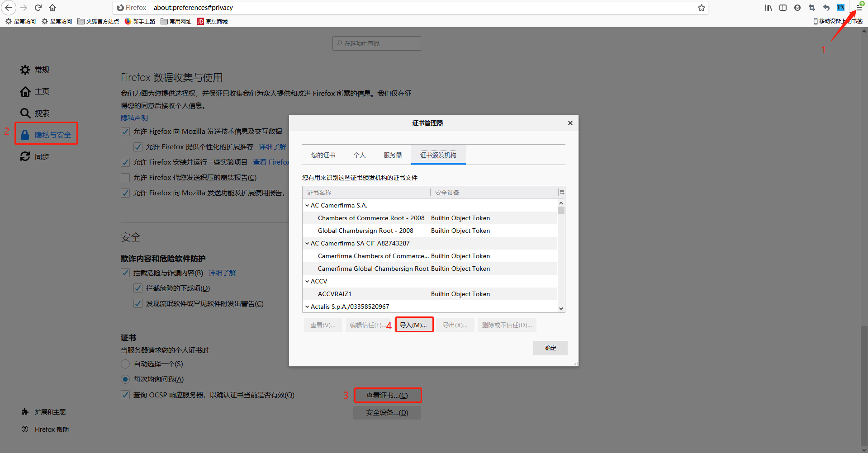Image resolution: width=868 pixels, height=453 pixels.
Task: Click the certificate list scrollbar thumb
Action: pos(561,211)
